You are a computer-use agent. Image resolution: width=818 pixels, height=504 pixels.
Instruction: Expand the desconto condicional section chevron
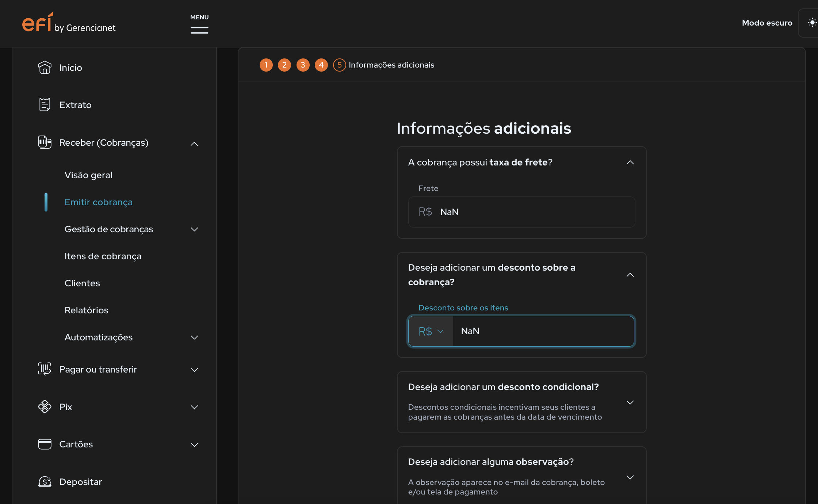pos(630,402)
